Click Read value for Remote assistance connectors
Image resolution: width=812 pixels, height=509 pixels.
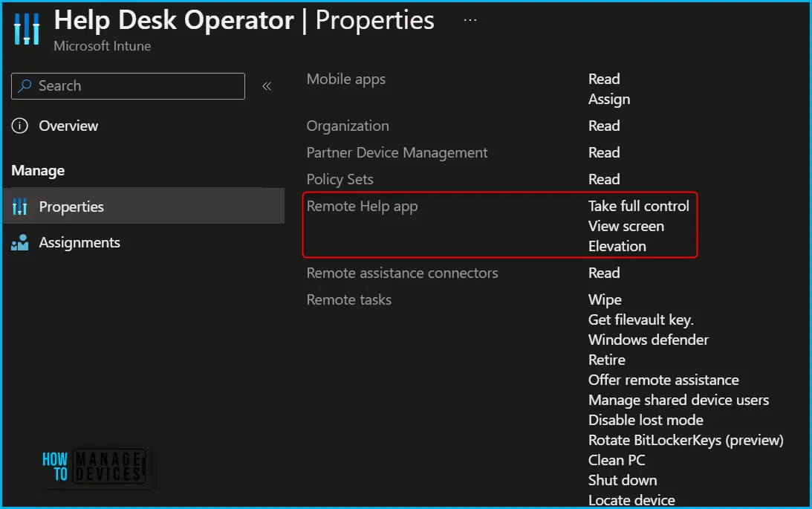click(x=604, y=273)
